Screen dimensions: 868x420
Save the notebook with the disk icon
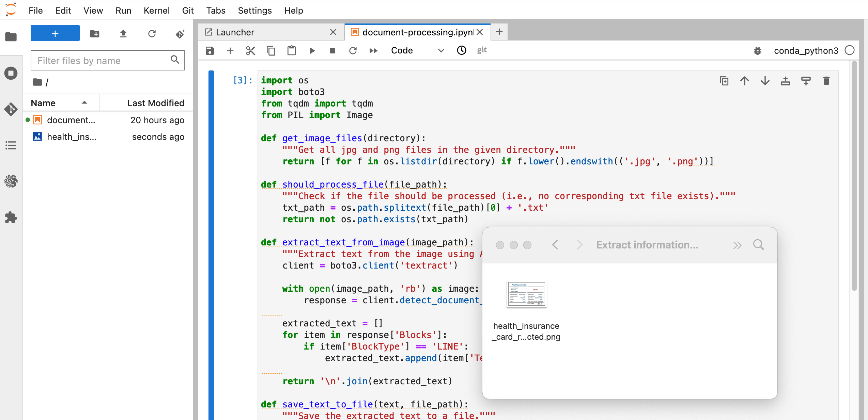tap(210, 51)
